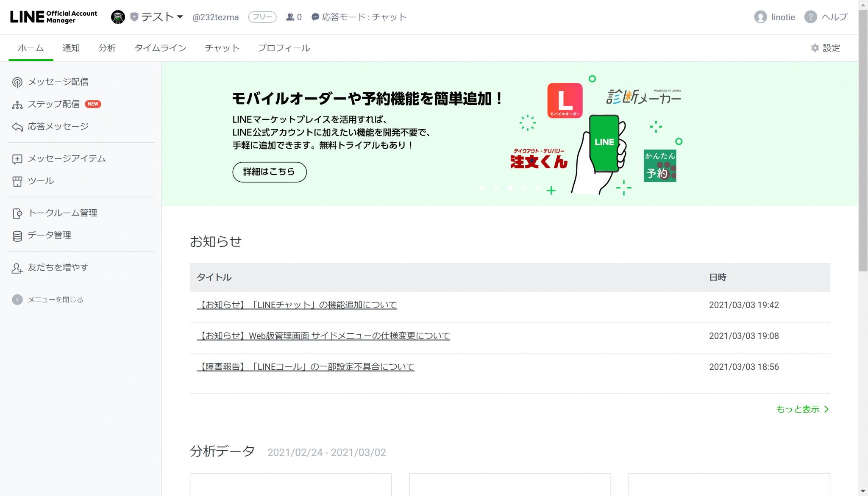The height and width of the screenshot is (496, 868).
Task: Click the shield badge beside テスト
Action: (134, 17)
